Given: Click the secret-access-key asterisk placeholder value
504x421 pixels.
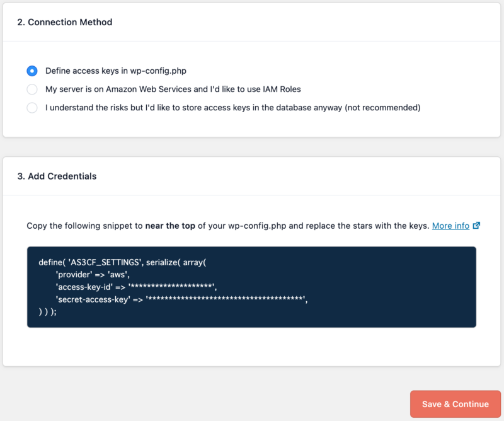Looking at the screenshot, I should point(226,299).
